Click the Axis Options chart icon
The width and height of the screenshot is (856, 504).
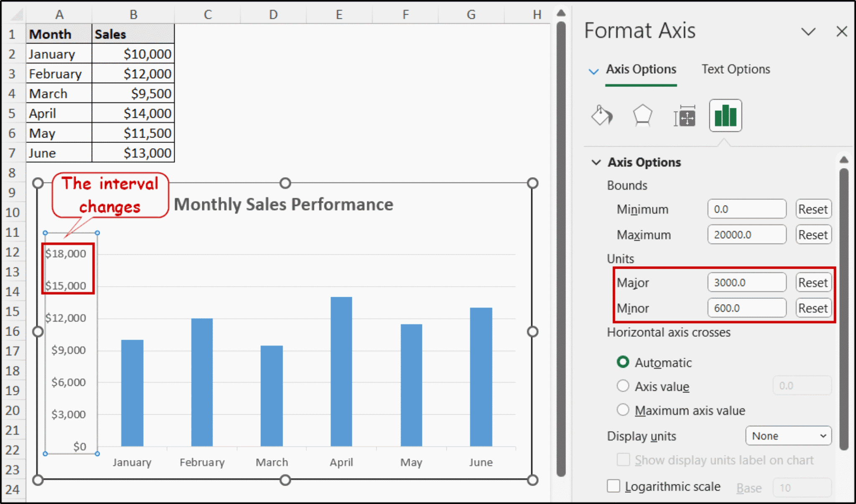click(x=725, y=115)
